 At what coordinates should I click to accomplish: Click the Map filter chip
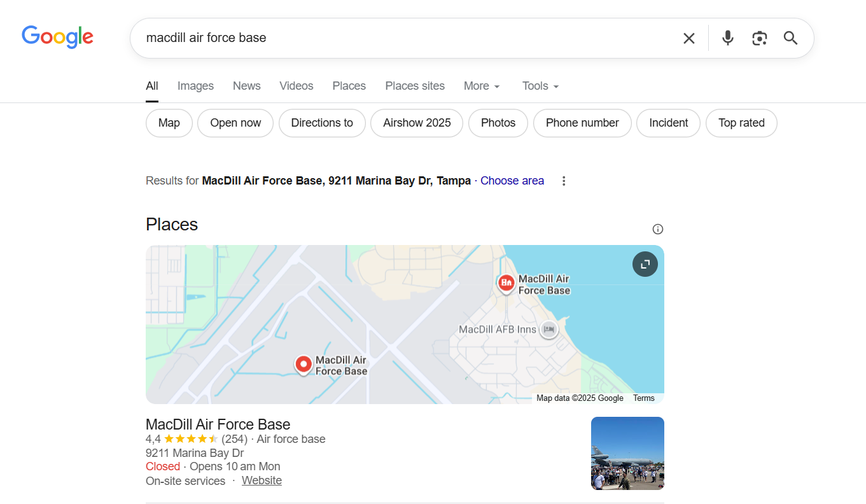169,123
